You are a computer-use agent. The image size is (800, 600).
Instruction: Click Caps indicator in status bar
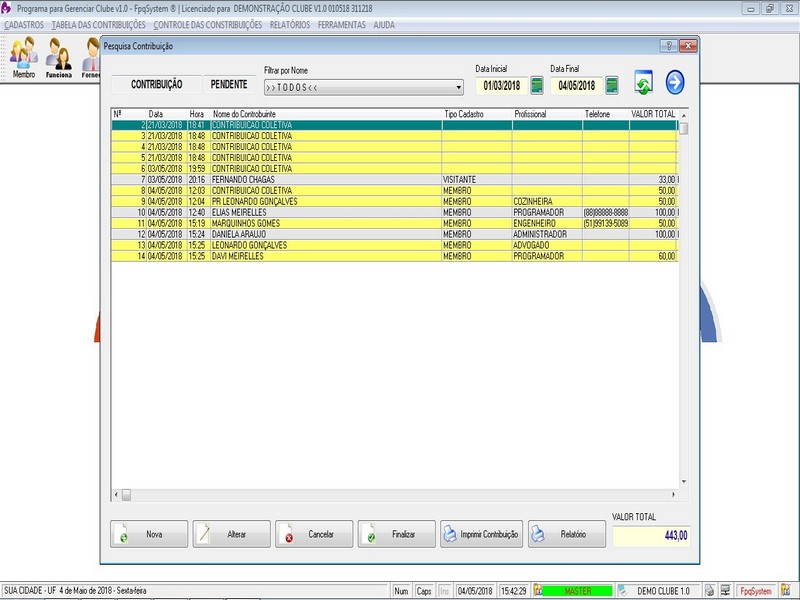[x=424, y=591]
